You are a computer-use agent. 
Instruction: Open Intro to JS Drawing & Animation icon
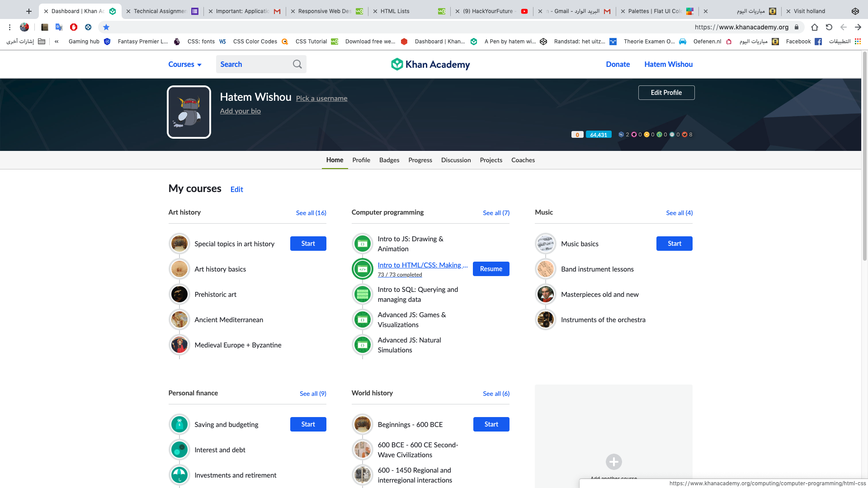click(x=363, y=244)
